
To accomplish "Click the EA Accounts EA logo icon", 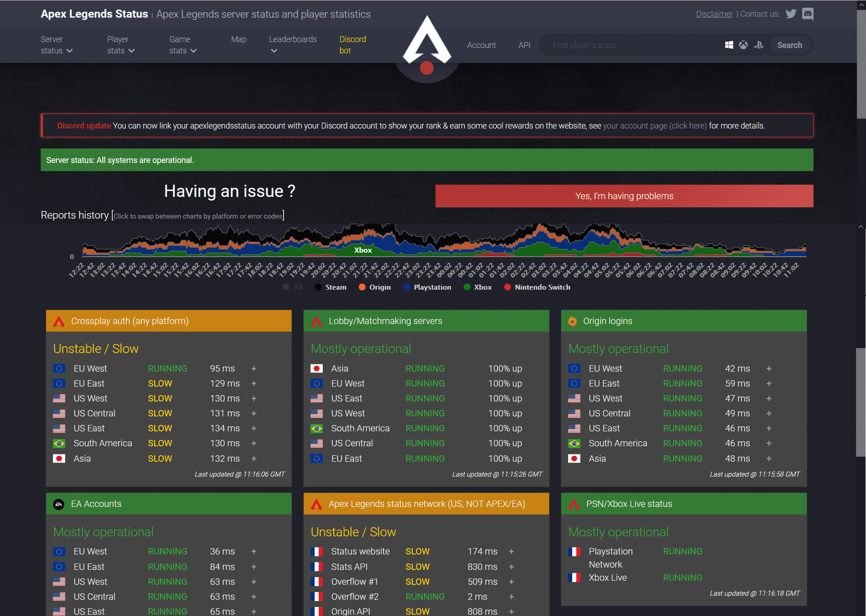I will (x=59, y=504).
